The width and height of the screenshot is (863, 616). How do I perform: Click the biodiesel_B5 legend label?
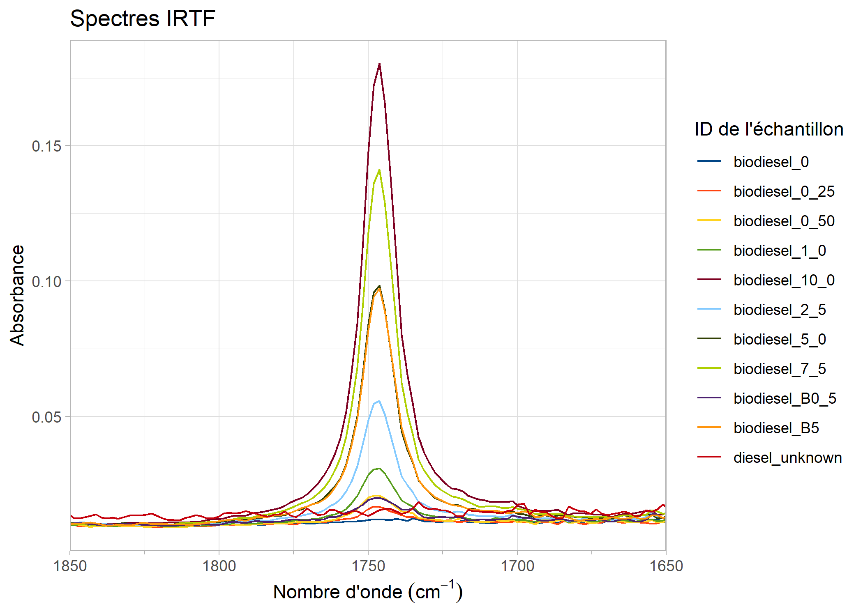coord(776,428)
